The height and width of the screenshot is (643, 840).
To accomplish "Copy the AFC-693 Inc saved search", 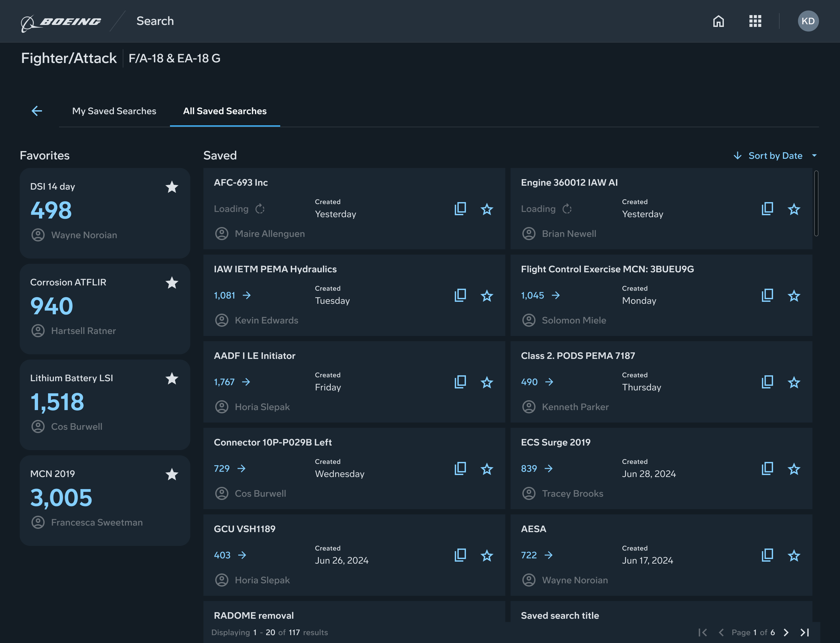I will pos(460,209).
